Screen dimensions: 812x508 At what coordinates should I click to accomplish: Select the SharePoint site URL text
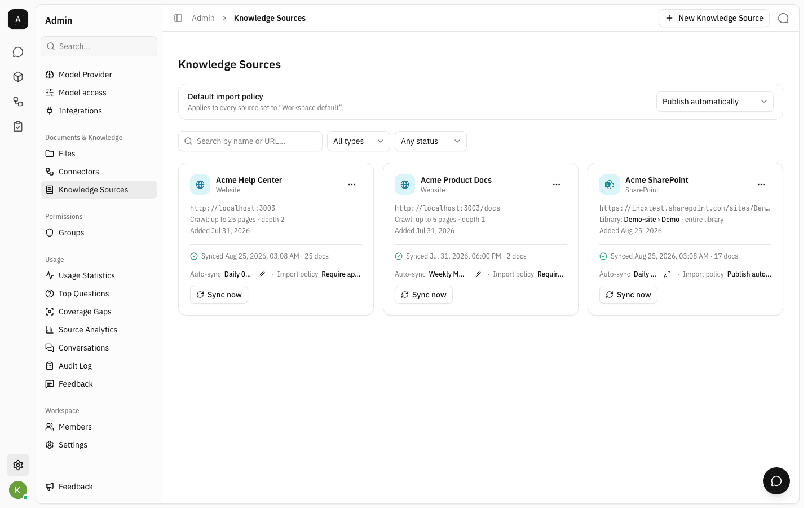pyautogui.click(x=685, y=208)
